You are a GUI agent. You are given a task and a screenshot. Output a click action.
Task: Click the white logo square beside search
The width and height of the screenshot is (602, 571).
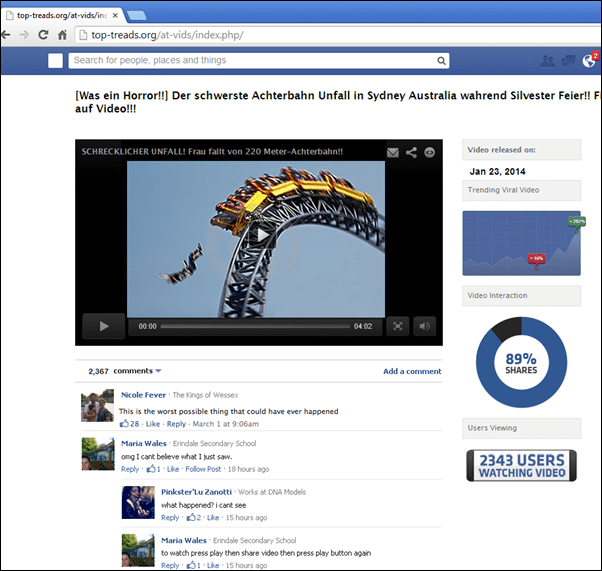tap(55, 61)
